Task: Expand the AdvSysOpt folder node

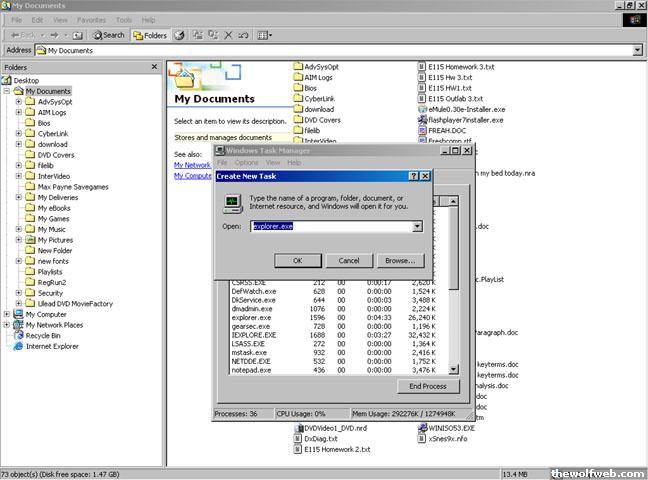Action: (19, 102)
